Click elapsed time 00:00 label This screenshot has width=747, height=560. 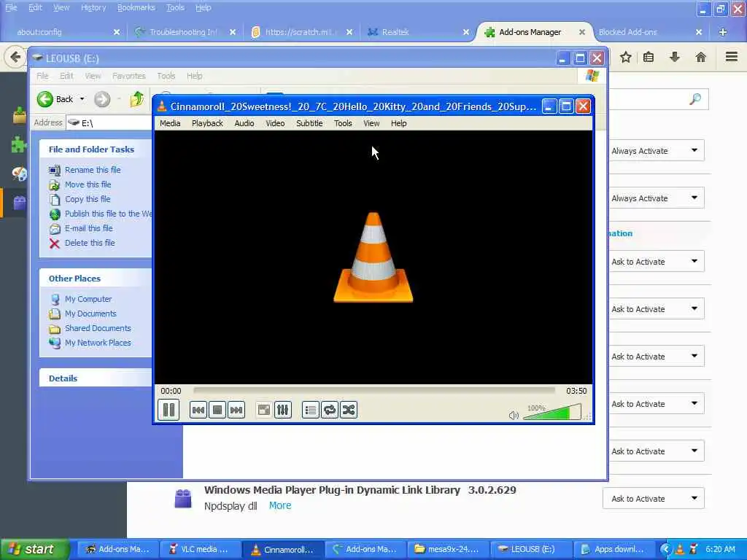[x=171, y=391]
